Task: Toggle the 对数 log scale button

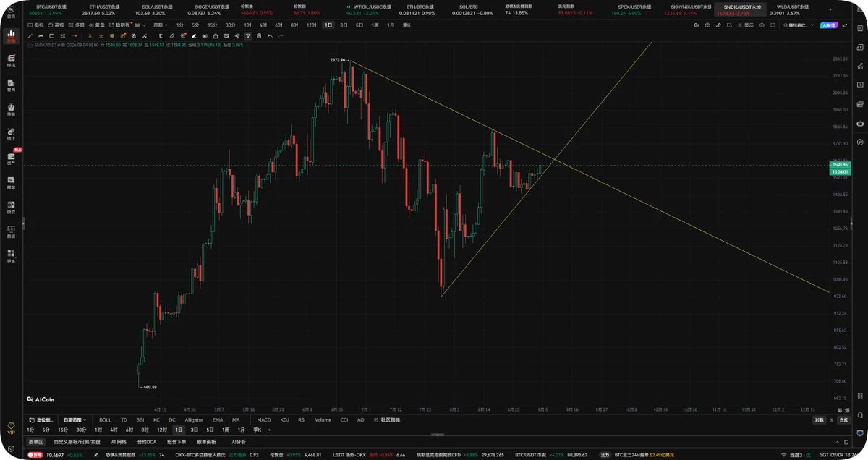Action: click(x=819, y=419)
